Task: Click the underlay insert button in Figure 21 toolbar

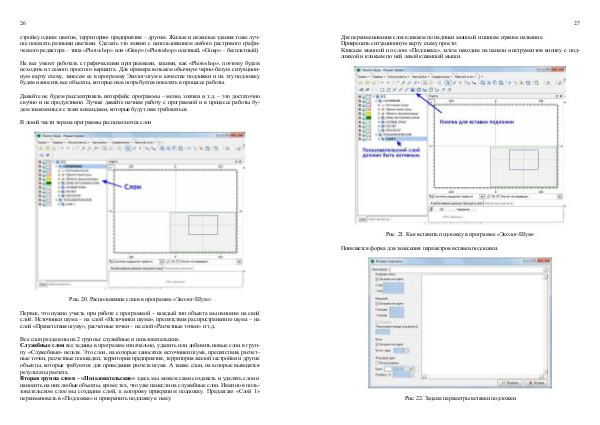Action: (412, 90)
